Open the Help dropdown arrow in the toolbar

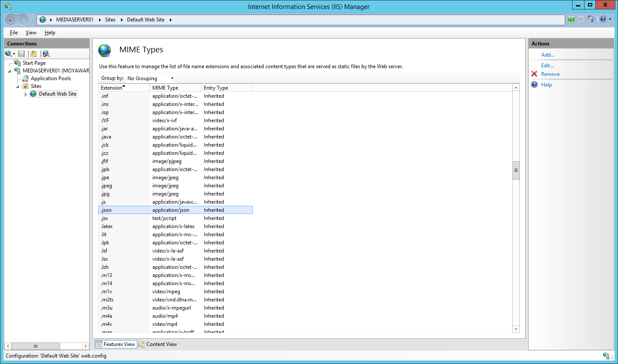tap(610, 19)
